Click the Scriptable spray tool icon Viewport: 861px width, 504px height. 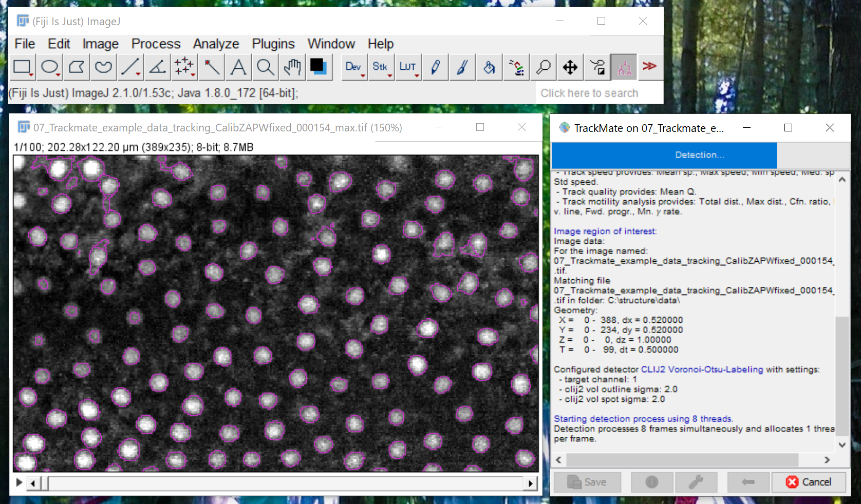tap(516, 67)
